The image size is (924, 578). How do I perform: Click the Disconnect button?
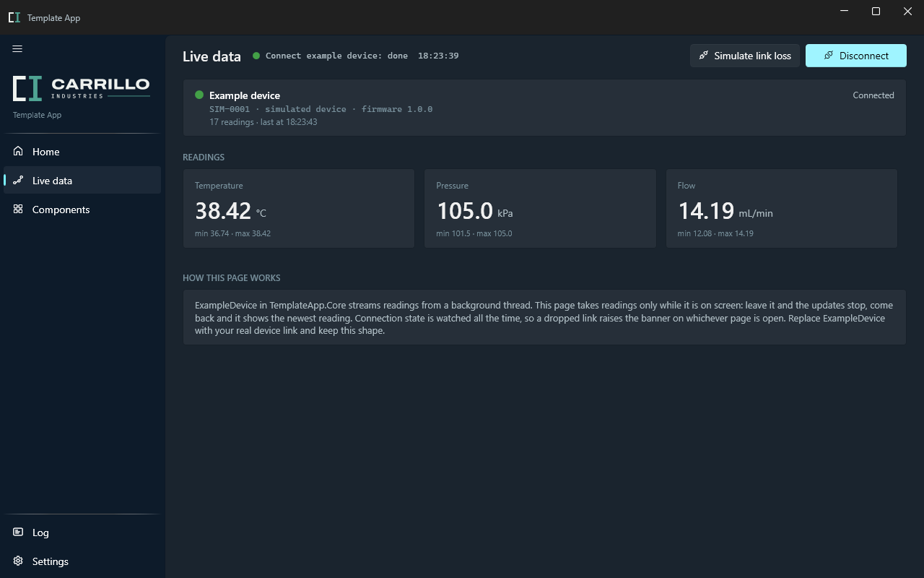(x=856, y=56)
